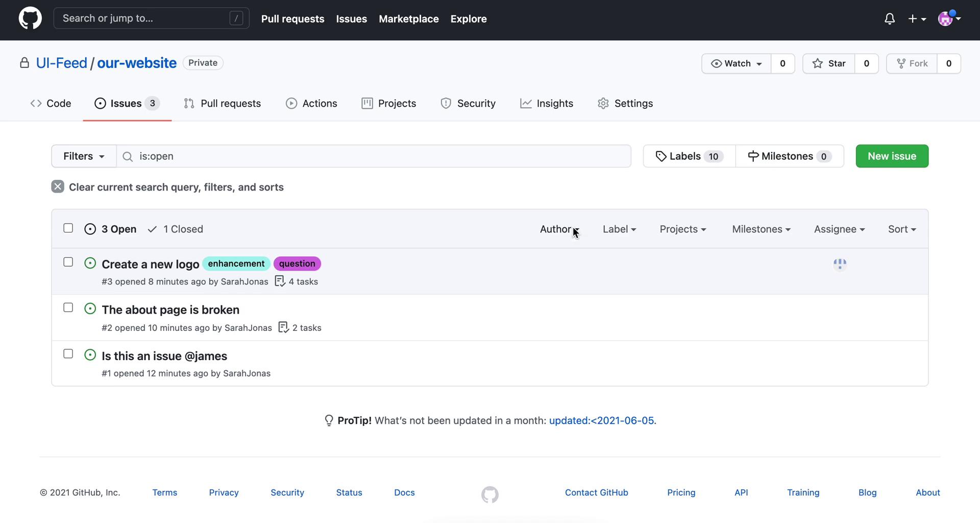Check the box for Is this an issue @james
Viewport: 980px width, 523px height.
click(68, 353)
